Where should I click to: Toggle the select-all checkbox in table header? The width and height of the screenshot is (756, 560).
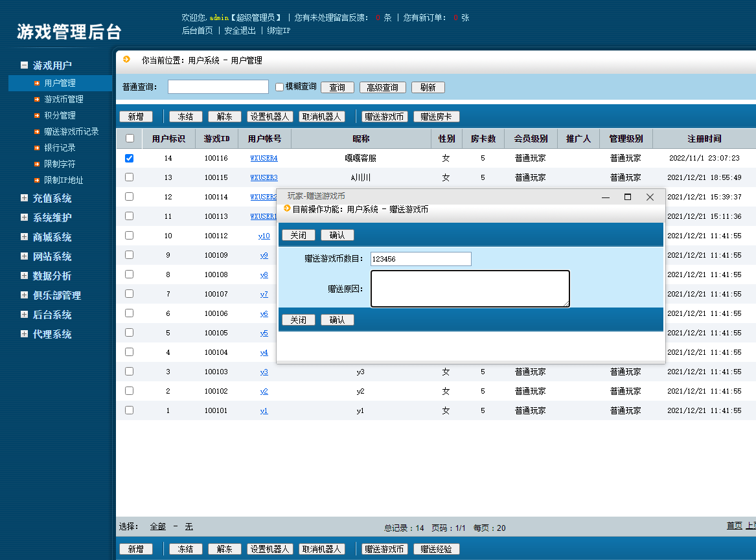(130, 138)
